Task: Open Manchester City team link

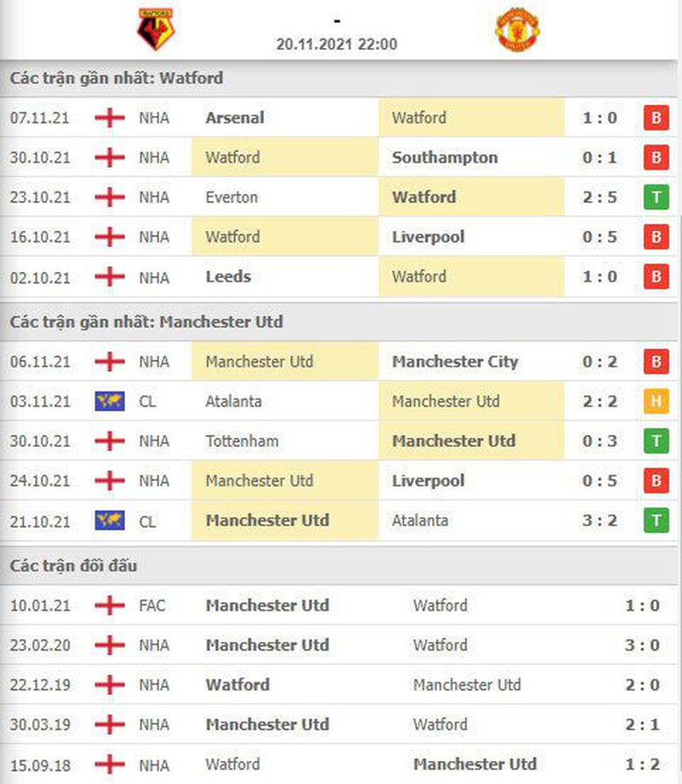Action: click(455, 362)
